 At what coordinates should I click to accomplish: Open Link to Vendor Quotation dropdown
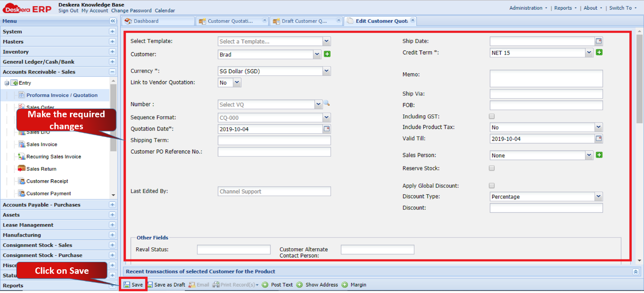[x=237, y=82]
